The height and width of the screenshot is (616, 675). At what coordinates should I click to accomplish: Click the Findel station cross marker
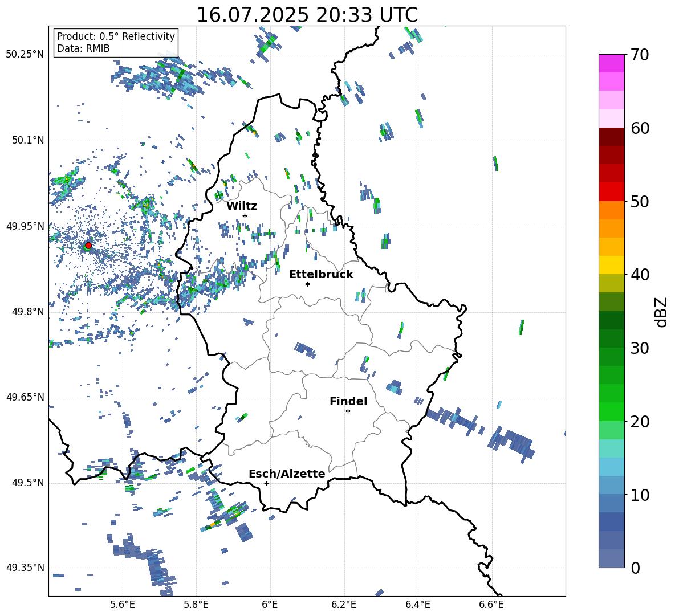[x=348, y=411]
